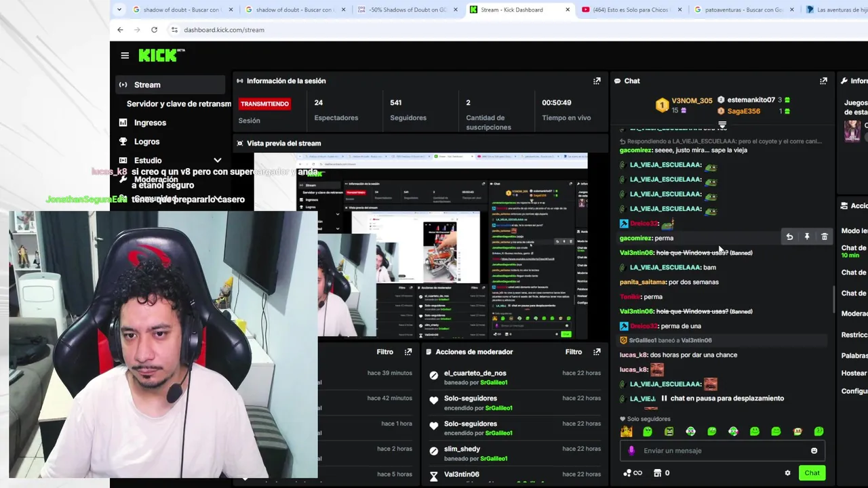The height and width of the screenshot is (488, 868).
Task: Pop out the Información de la sesión panel
Action: (597, 81)
